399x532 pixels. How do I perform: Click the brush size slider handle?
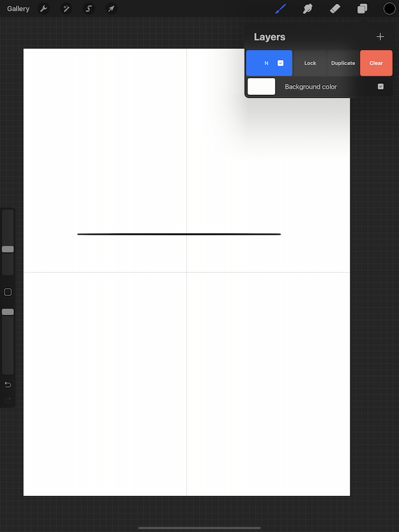tap(8, 249)
